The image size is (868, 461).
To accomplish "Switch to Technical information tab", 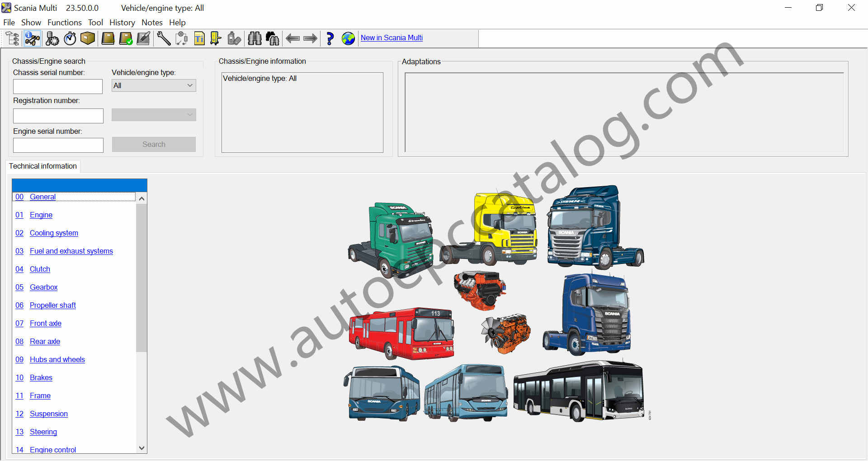I will (43, 166).
